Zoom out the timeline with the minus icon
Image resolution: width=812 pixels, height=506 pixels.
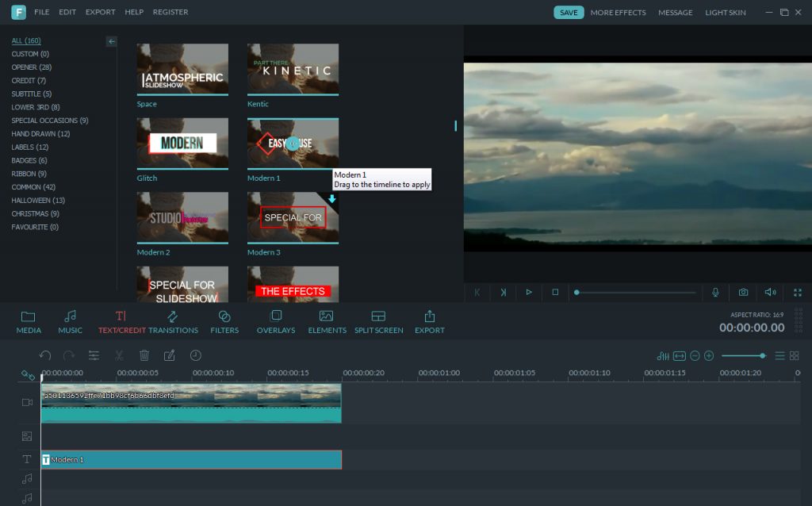(695, 356)
